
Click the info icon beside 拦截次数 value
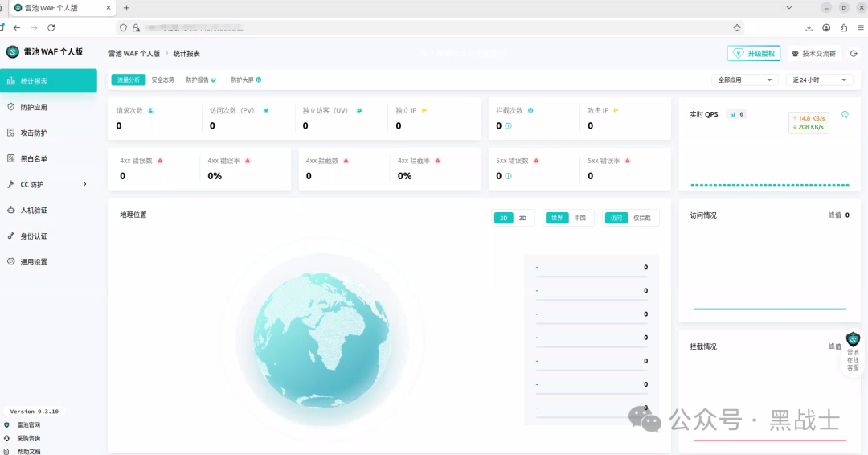(x=508, y=126)
